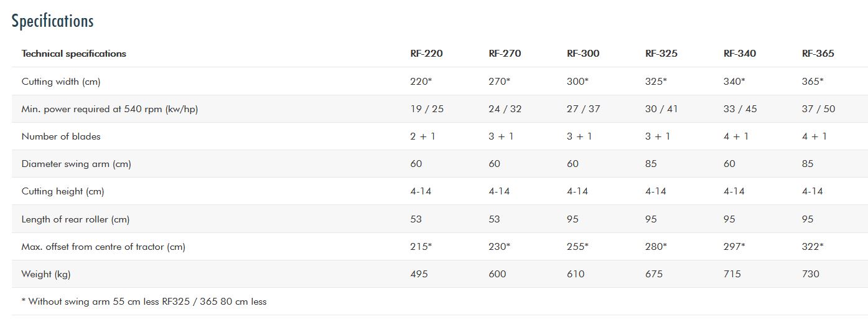Click the Specifications heading
Viewport: 868px width, 329px height.
(52, 21)
